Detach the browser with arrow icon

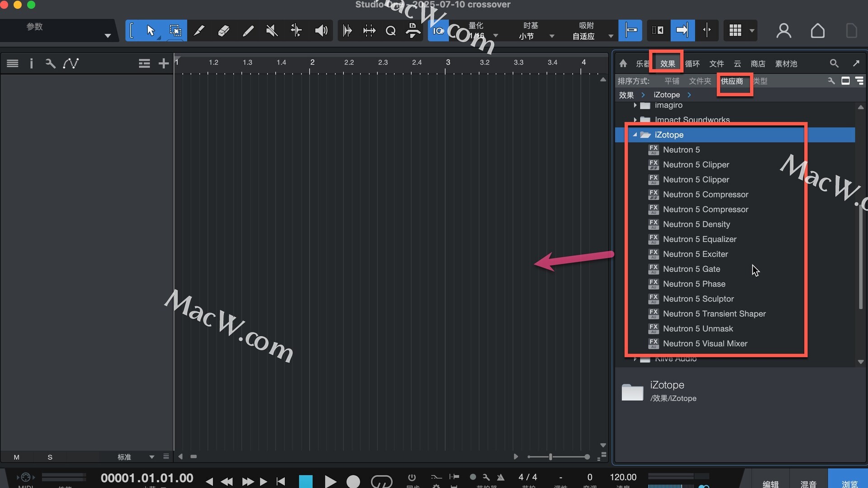coord(856,63)
